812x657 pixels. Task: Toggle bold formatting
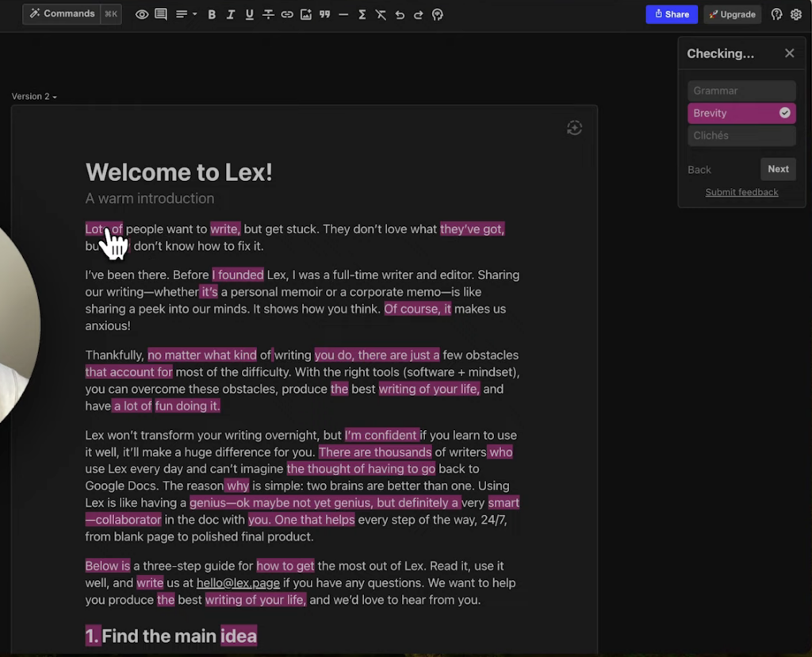point(212,14)
